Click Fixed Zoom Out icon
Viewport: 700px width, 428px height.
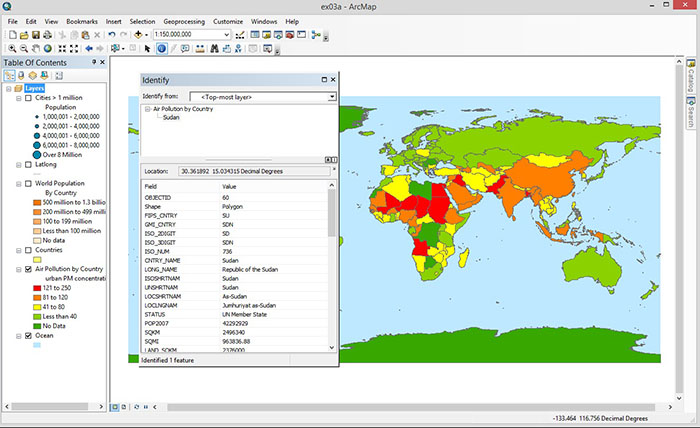[74, 49]
